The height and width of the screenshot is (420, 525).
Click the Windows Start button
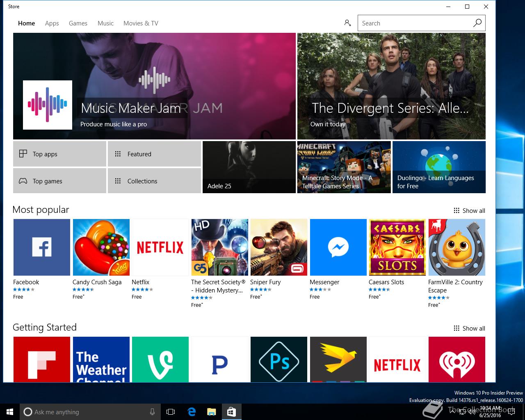coord(10,412)
